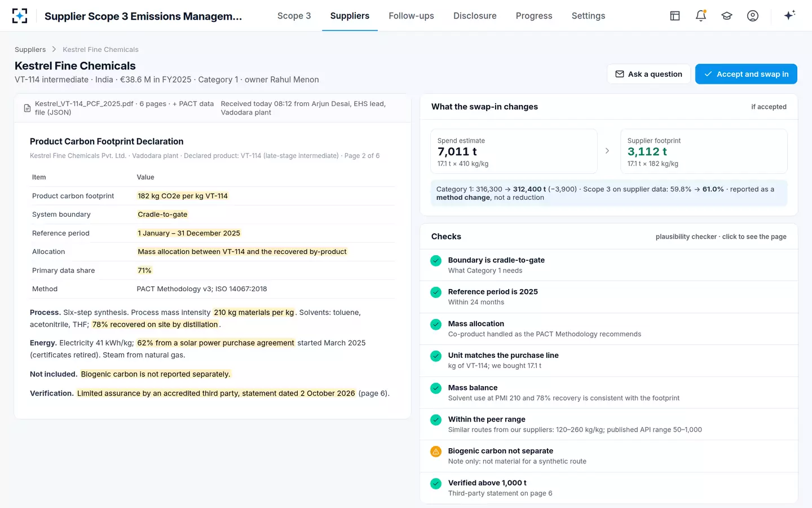
Task: Click highlighted 210 kg materials per kg text
Action: [x=254, y=312]
